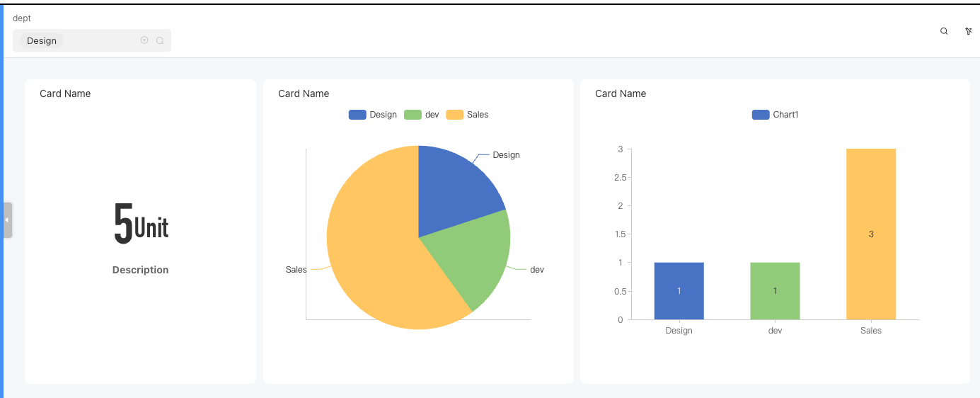
Task: Click the 5 Unit metric value
Action: pyautogui.click(x=141, y=225)
